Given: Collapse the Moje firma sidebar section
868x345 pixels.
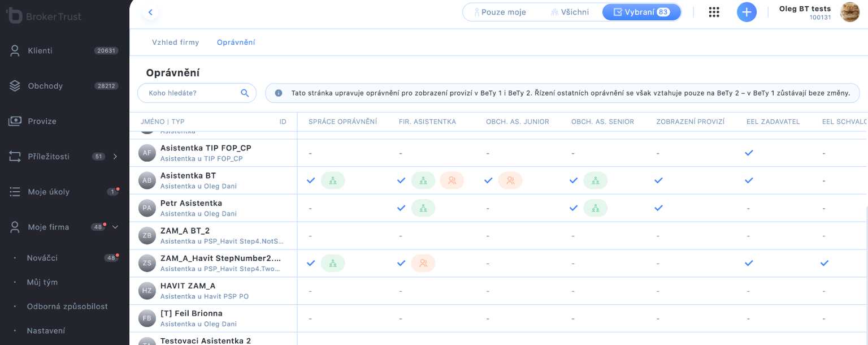Looking at the screenshot, I should tap(115, 227).
